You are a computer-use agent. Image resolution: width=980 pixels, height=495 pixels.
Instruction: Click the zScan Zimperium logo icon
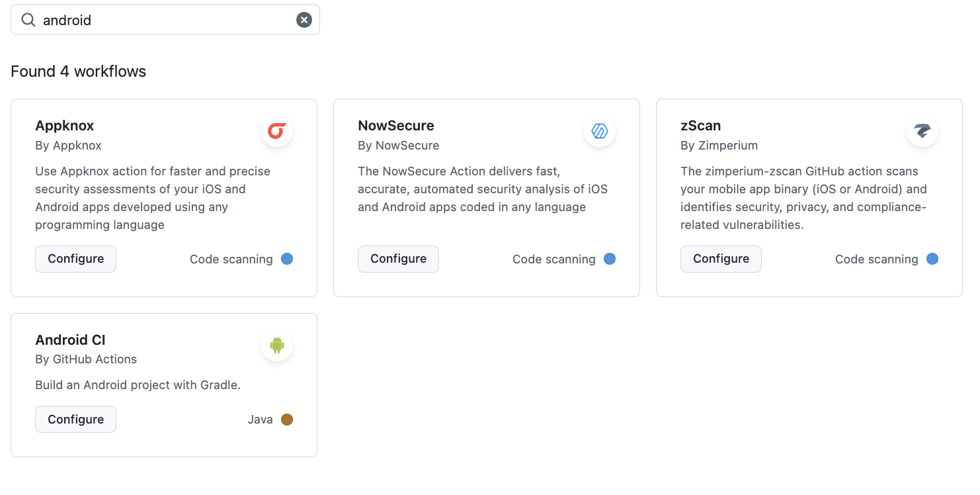922,132
